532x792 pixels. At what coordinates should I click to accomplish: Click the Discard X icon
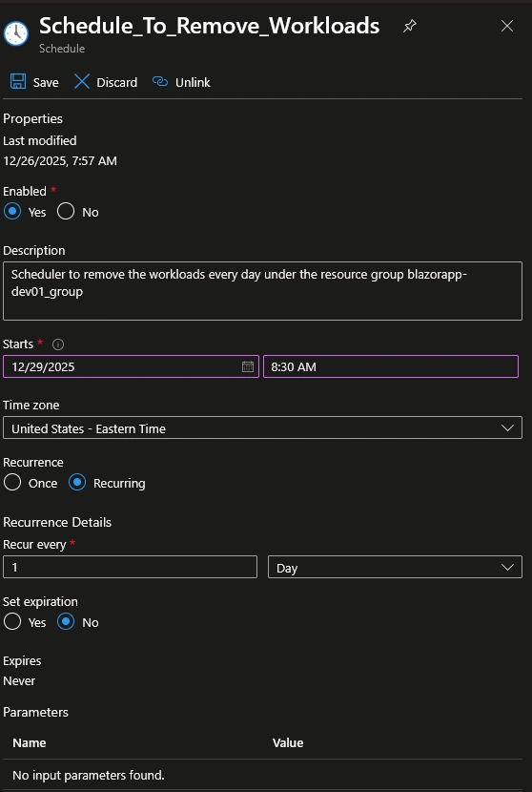(x=82, y=81)
